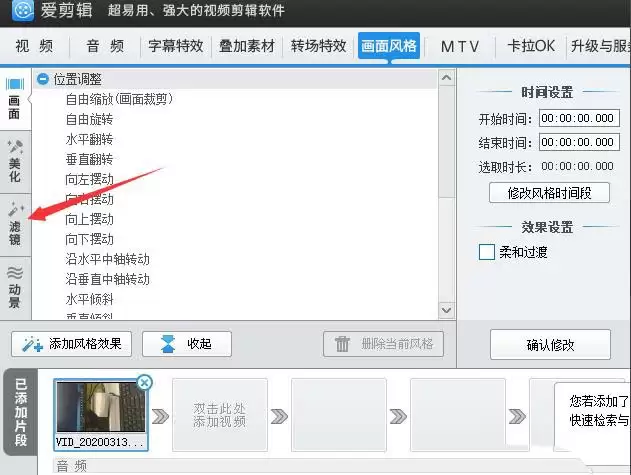Open the 音频 tab
The image size is (631, 475).
105,46
